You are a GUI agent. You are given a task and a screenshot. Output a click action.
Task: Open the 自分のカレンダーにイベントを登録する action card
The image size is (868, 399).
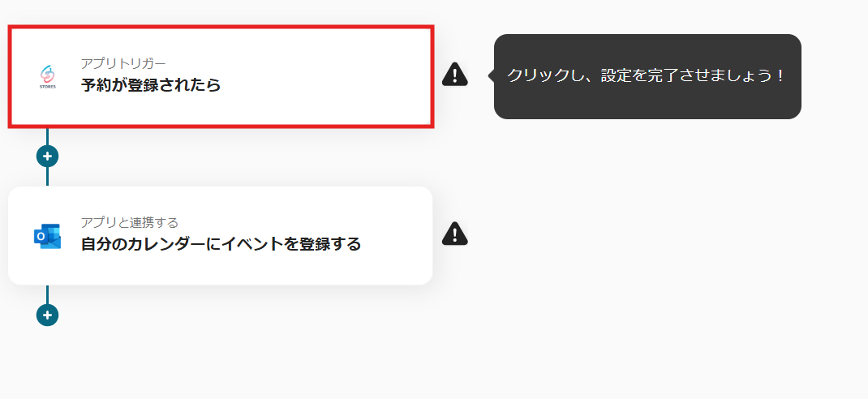[221, 236]
